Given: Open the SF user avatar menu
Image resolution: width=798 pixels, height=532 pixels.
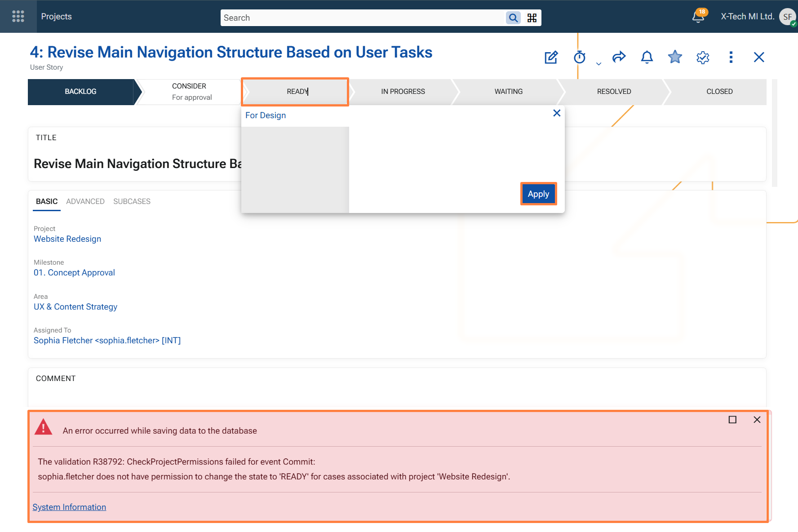Looking at the screenshot, I should (x=787, y=17).
